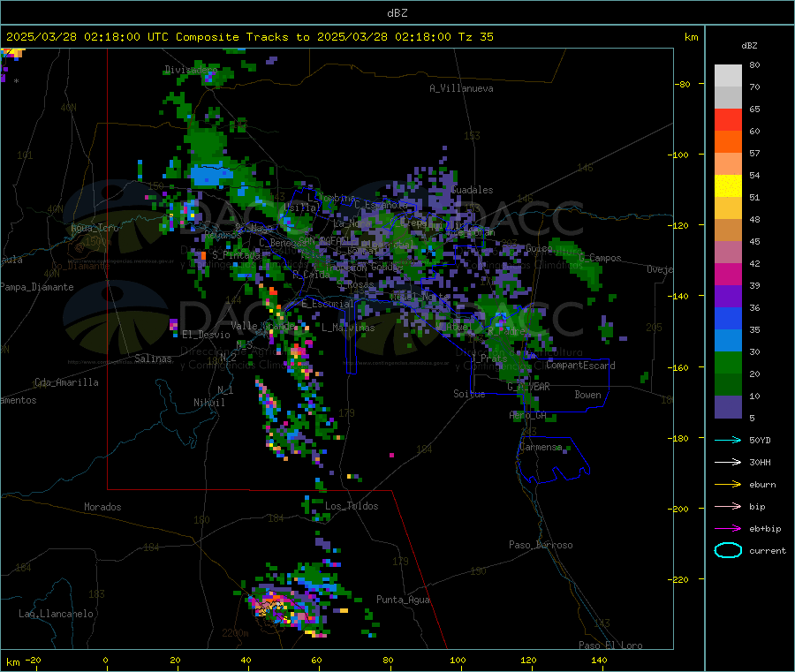Click the 100 km x-axis tick label

pos(458,661)
